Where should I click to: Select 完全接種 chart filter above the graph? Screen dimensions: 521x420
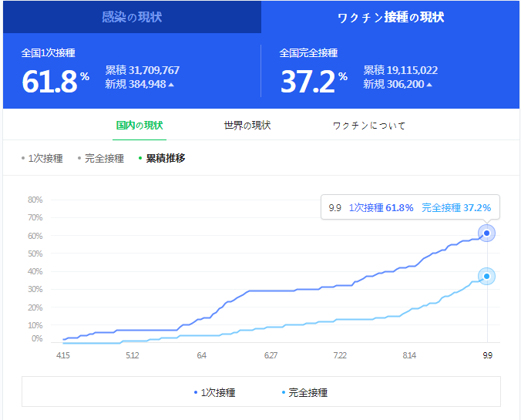point(103,159)
